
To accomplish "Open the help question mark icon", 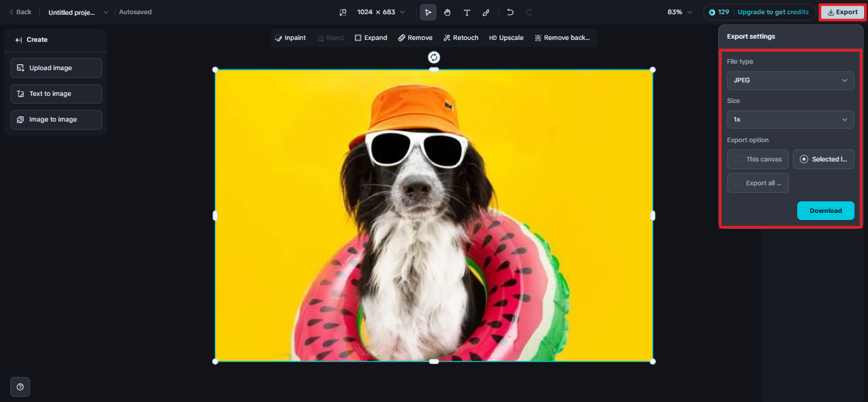I will pos(20,387).
